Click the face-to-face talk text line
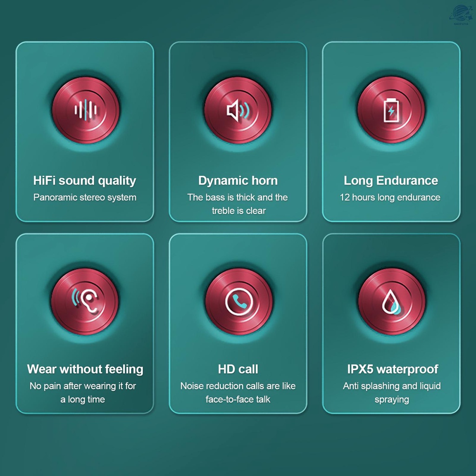Viewport: 476px width, 476px height. click(x=238, y=399)
